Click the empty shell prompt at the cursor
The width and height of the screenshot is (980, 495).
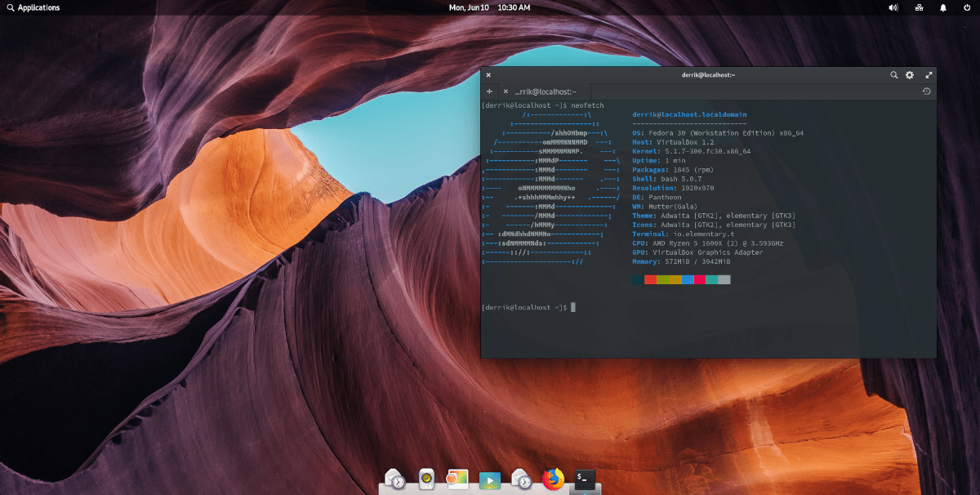pyautogui.click(x=573, y=307)
